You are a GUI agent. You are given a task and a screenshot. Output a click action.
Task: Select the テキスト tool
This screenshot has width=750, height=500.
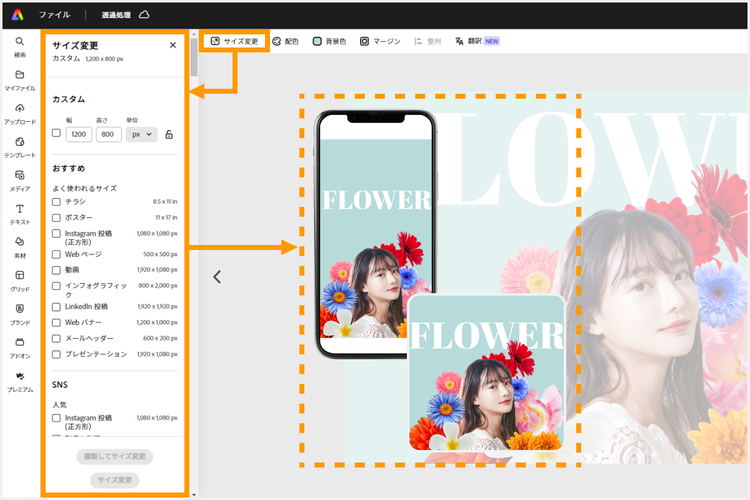pos(20,214)
